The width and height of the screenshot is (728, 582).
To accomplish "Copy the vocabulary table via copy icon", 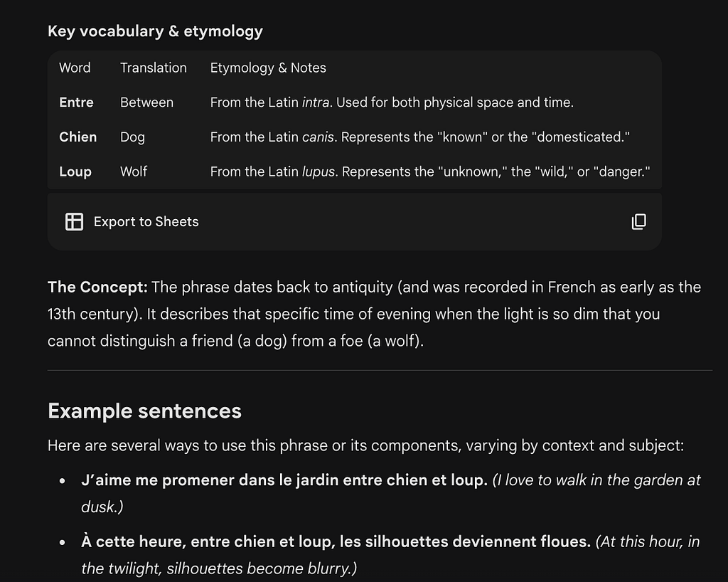I will 639,221.
